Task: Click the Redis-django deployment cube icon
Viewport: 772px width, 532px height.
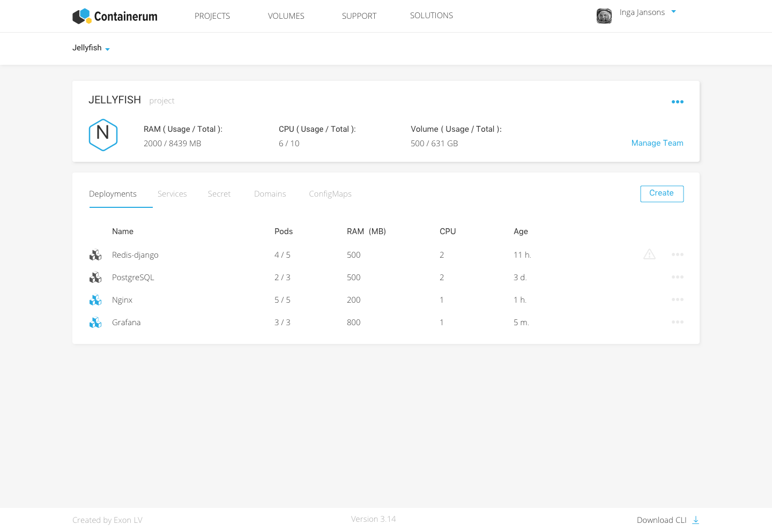Action: pyautogui.click(x=95, y=255)
